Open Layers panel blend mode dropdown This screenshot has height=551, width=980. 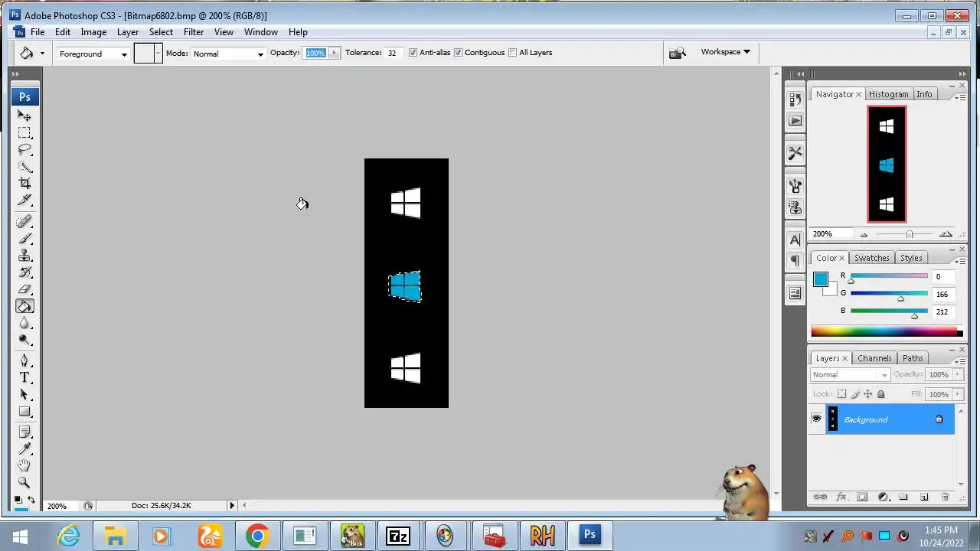click(x=850, y=374)
